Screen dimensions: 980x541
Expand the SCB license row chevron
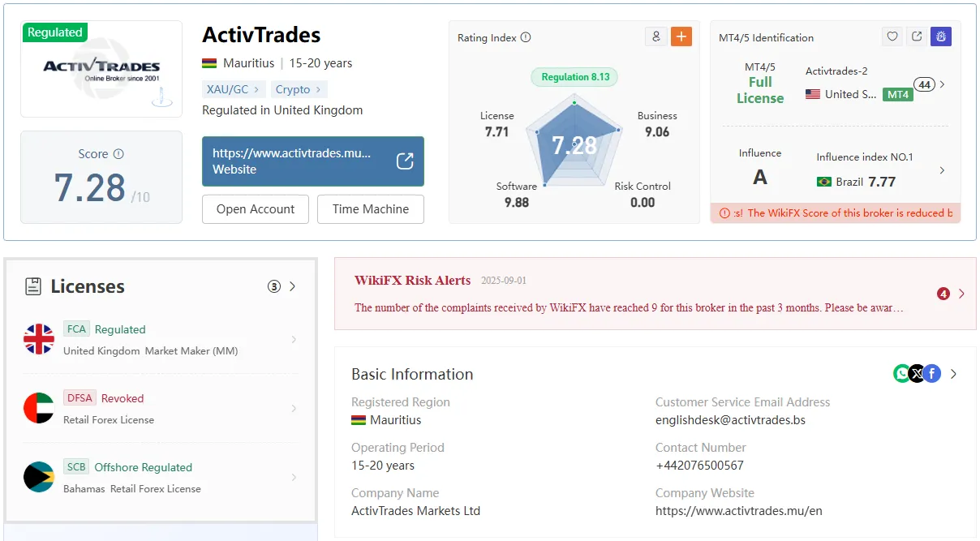(x=294, y=477)
